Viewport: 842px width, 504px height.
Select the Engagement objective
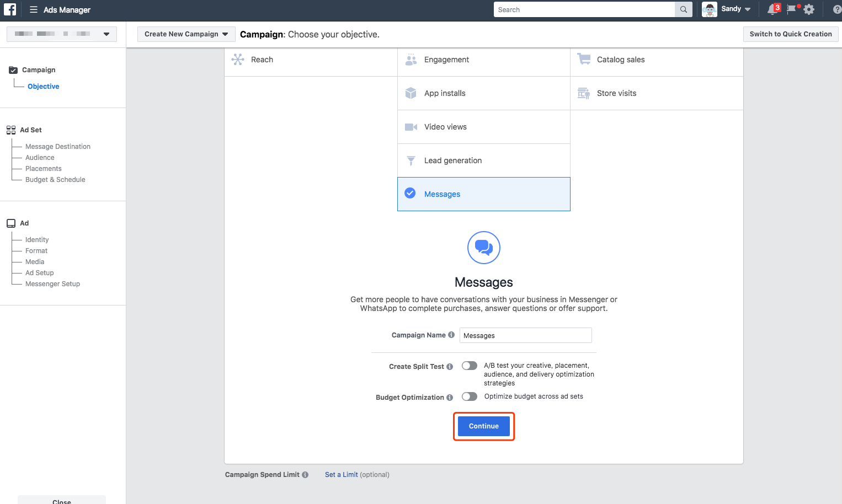coord(484,60)
